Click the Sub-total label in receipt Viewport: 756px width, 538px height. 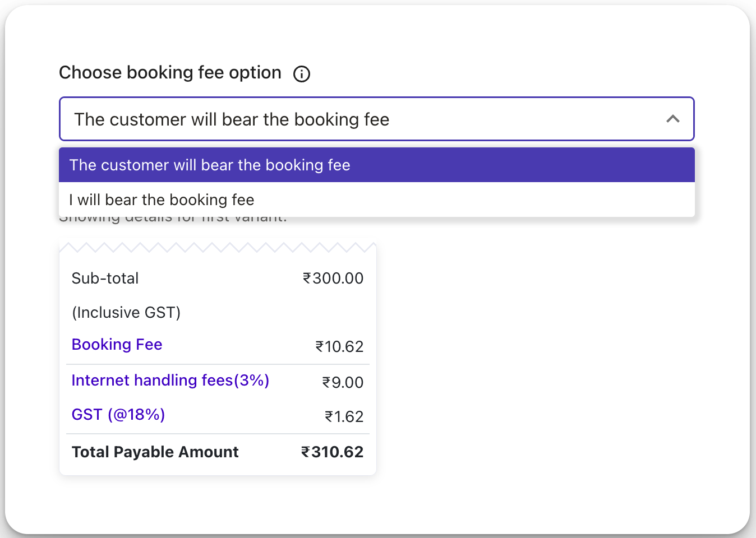click(105, 278)
